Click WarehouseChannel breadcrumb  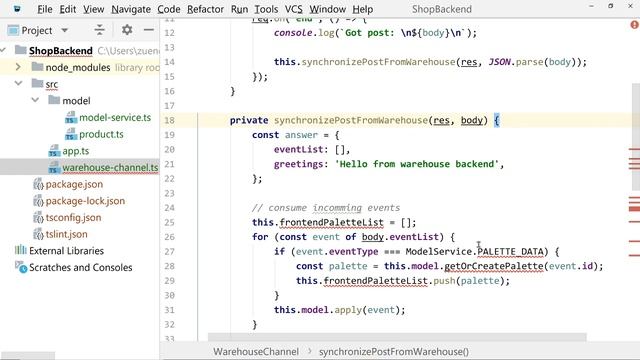pyautogui.click(x=256, y=352)
